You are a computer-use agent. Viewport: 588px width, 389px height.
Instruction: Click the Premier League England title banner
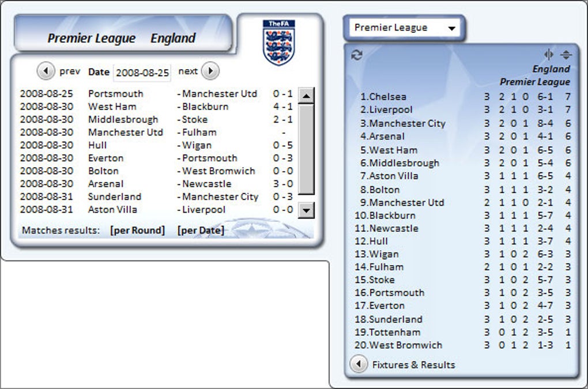click(x=122, y=39)
